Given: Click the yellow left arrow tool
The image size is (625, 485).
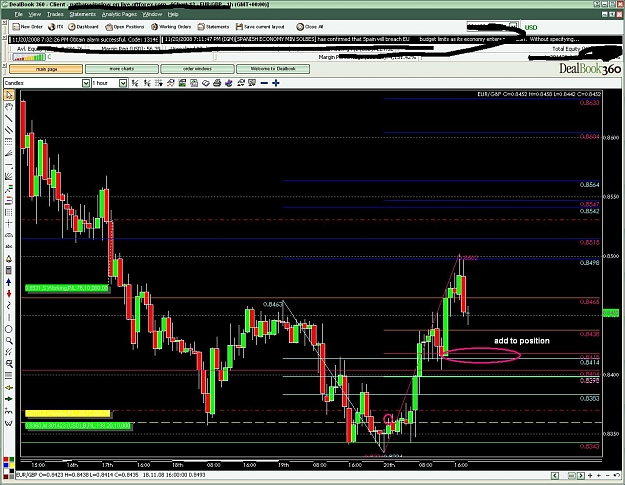Looking at the screenshot, I should click(x=9, y=387).
